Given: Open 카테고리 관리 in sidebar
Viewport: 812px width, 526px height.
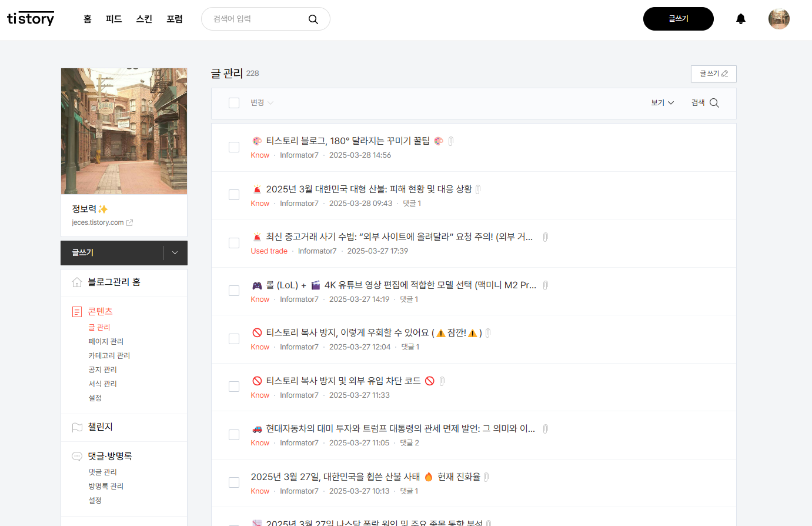Looking at the screenshot, I should tap(109, 355).
